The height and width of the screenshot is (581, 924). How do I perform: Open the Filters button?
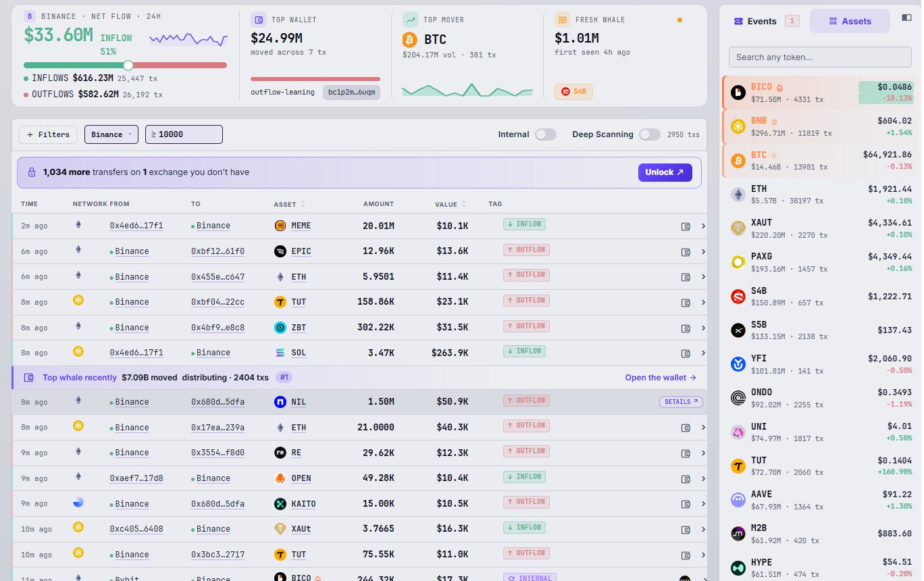tap(48, 134)
